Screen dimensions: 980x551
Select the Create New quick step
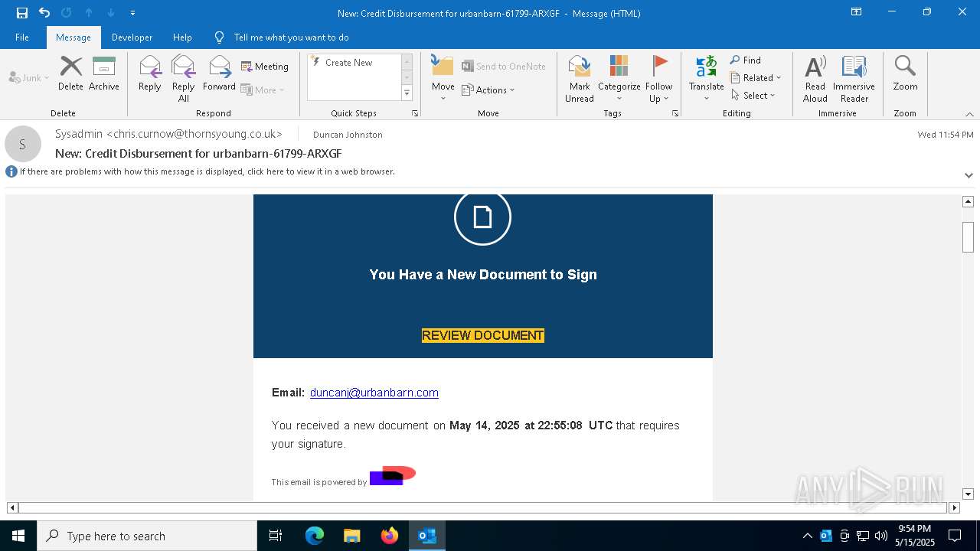[349, 63]
